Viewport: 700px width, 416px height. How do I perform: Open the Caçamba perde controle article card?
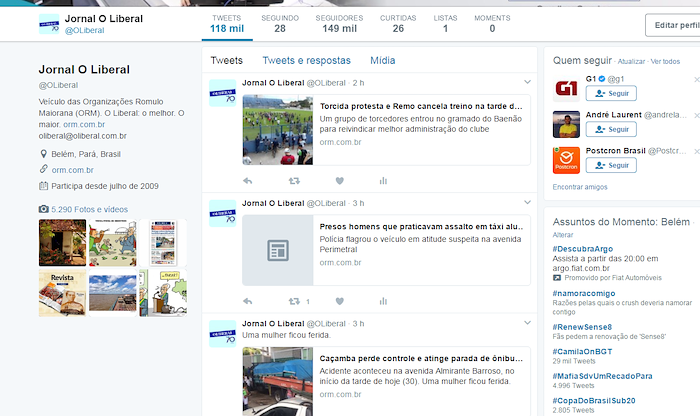386,381
